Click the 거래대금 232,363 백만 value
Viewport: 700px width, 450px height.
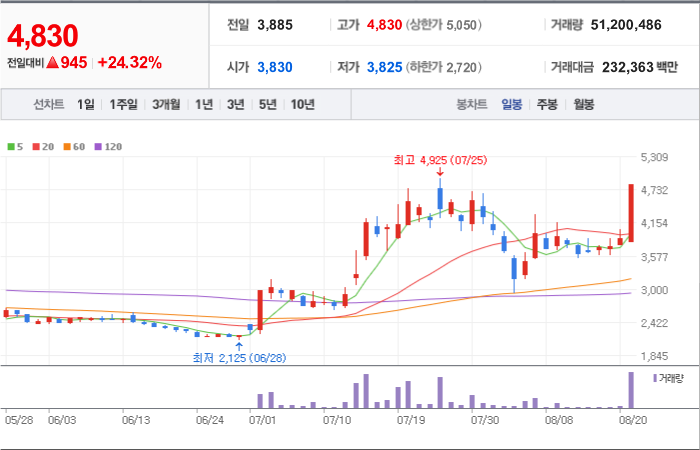click(x=640, y=67)
